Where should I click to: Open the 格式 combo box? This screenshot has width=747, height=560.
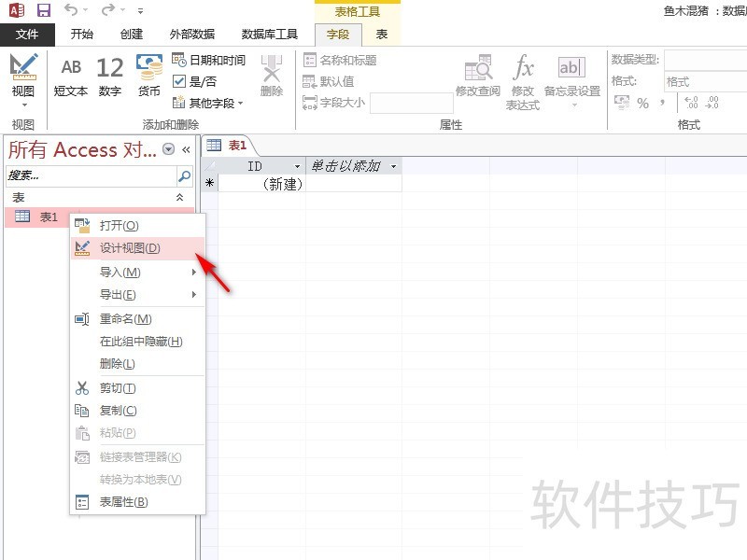click(x=705, y=82)
